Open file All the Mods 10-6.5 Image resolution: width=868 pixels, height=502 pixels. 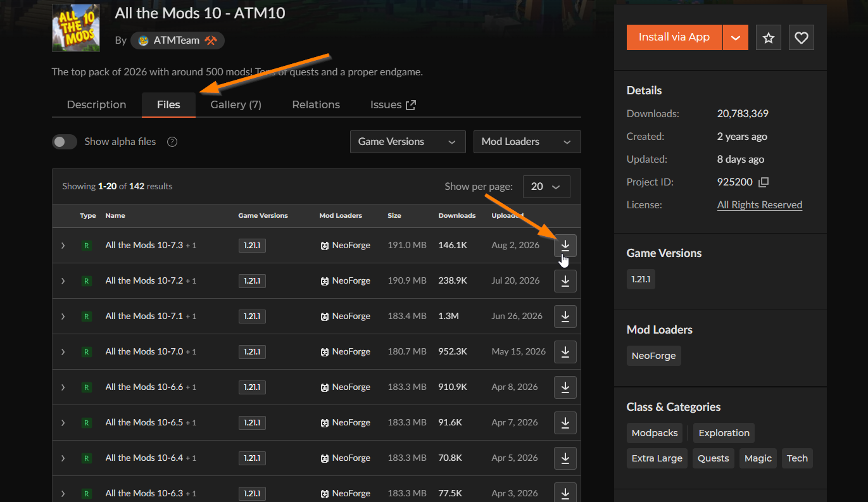[144, 422]
